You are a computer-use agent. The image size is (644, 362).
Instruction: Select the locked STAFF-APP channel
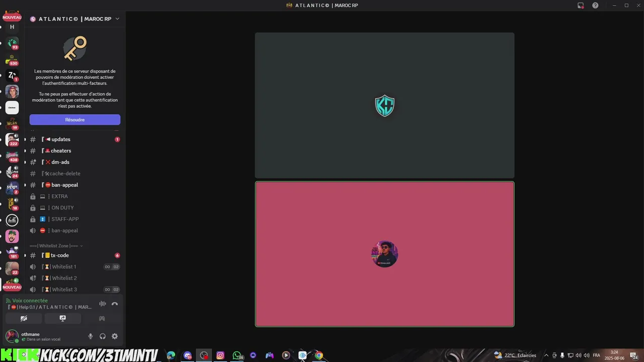(x=75, y=219)
